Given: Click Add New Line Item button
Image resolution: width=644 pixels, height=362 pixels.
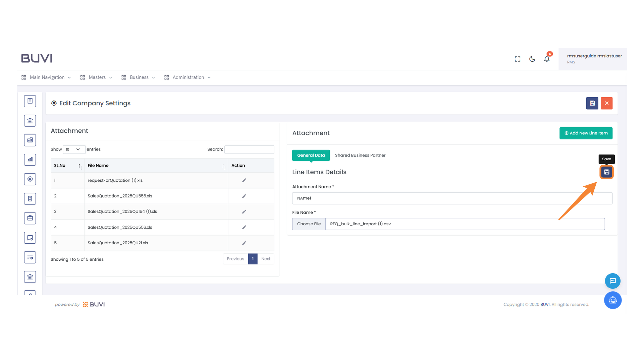Looking at the screenshot, I should [x=586, y=133].
